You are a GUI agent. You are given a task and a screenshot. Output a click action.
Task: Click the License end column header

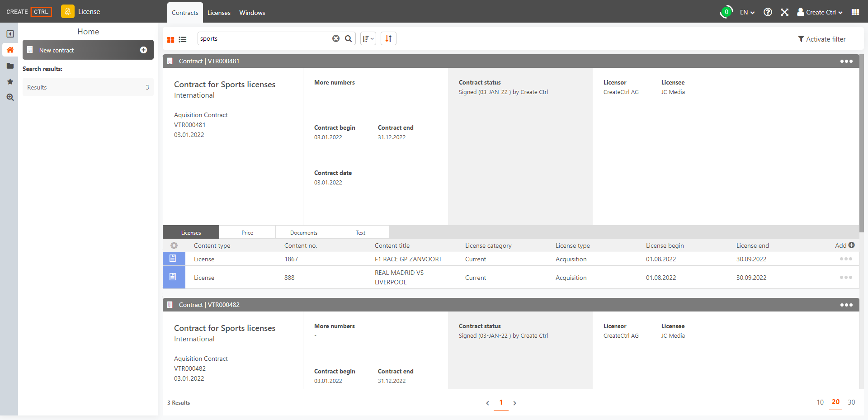click(x=752, y=245)
